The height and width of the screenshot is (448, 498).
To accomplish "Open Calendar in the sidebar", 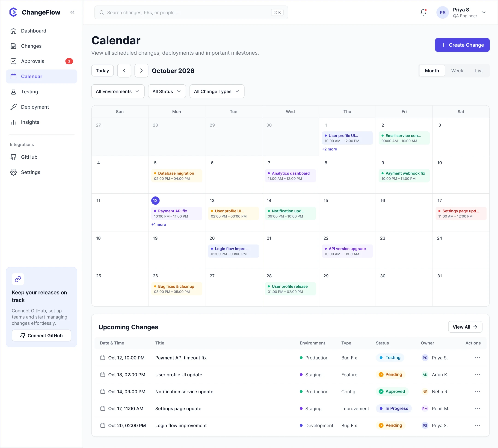I will [41, 77].
